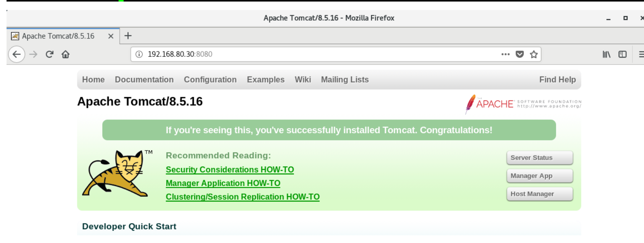Open the Documentation menu item
This screenshot has width=644, height=243.
click(x=144, y=79)
